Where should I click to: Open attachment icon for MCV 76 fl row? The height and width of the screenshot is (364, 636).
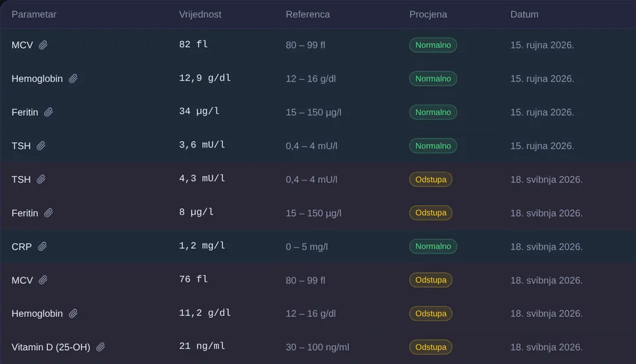pos(43,280)
